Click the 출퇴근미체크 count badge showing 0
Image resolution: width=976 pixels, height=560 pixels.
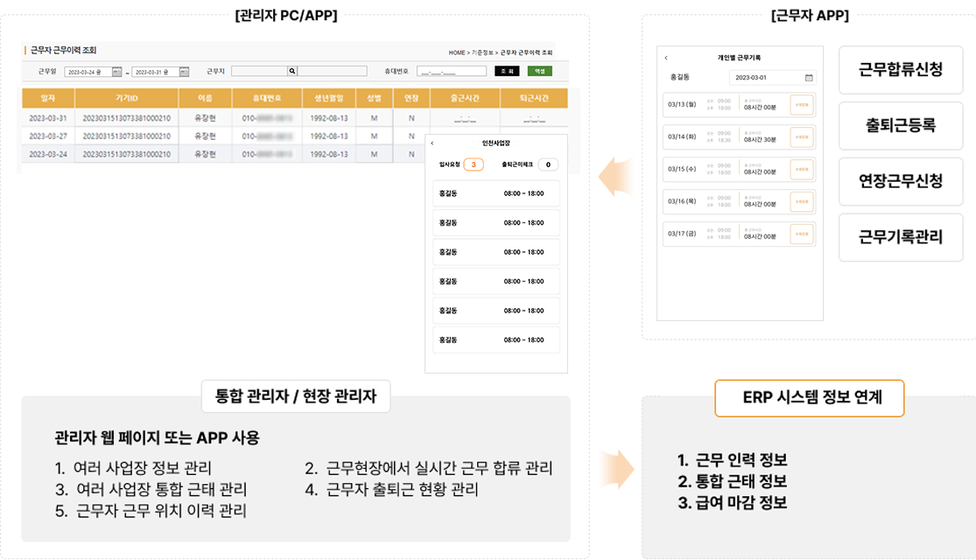tap(548, 164)
